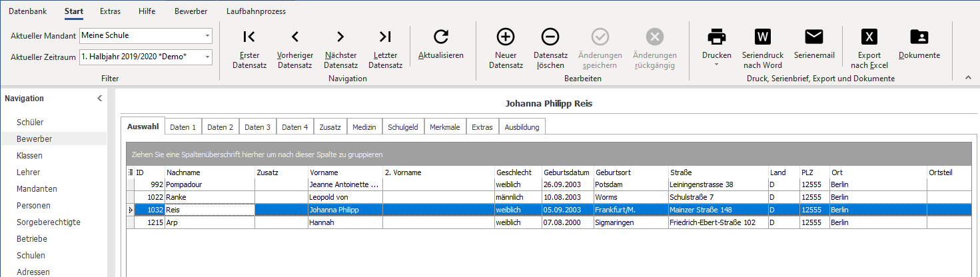Jump to last record (Letzter Datensatz)
The width and height of the screenshot is (980, 277).
385,37
